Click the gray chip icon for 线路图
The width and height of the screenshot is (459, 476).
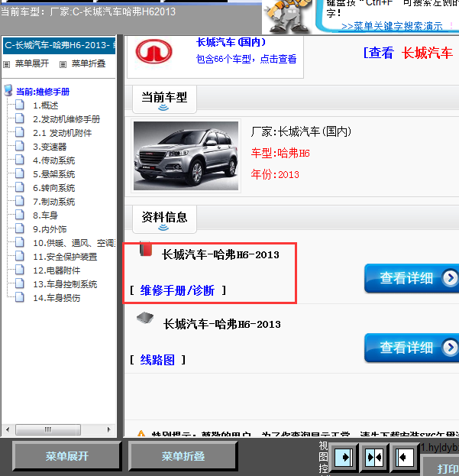pyautogui.click(x=145, y=318)
